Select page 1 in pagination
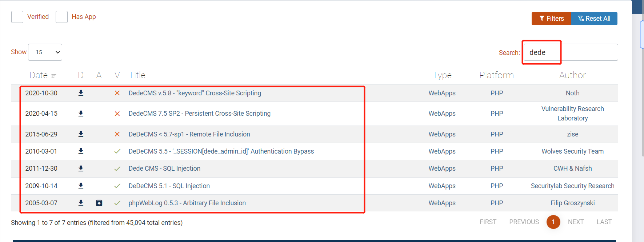This screenshot has width=644, height=242. pos(553,222)
